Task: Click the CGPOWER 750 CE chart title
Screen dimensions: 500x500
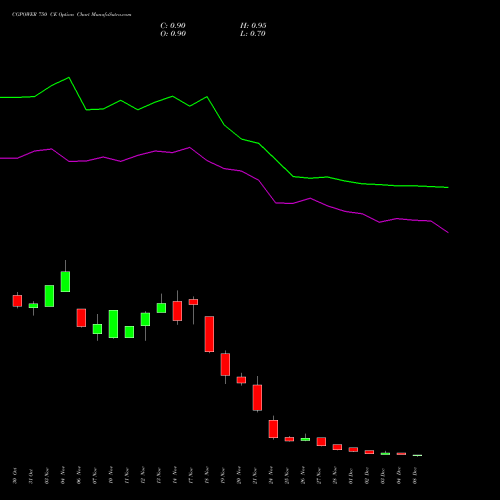Action: coord(71,15)
